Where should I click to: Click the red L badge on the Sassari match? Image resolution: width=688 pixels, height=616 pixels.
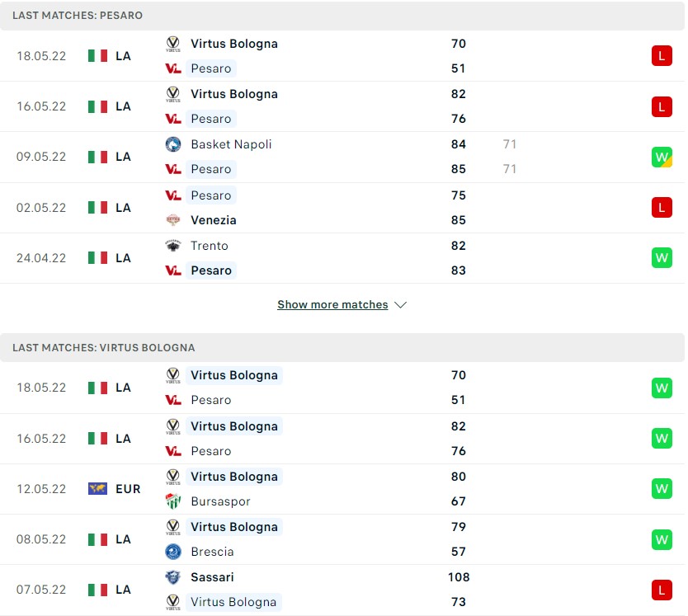click(x=661, y=590)
